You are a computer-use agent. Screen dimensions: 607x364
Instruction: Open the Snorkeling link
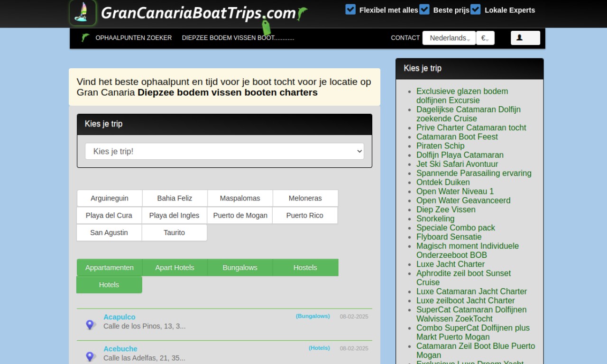pyautogui.click(x=435, y=218)
